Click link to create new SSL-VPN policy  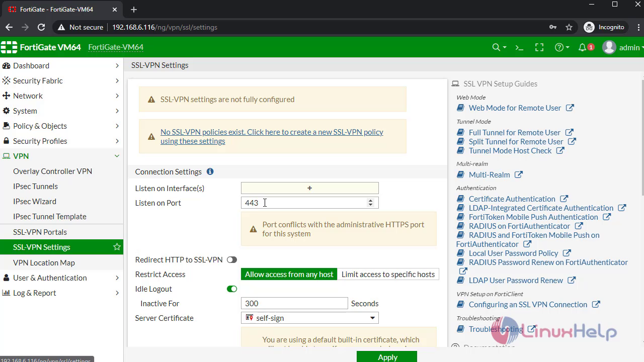272,136
